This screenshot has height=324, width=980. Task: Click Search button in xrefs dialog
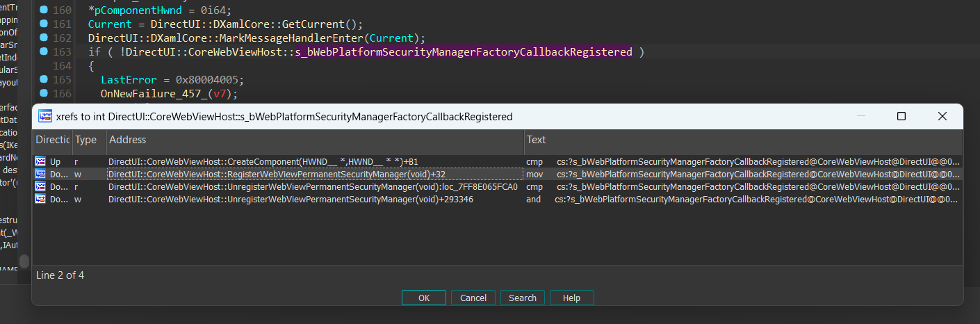click(523, 298)
